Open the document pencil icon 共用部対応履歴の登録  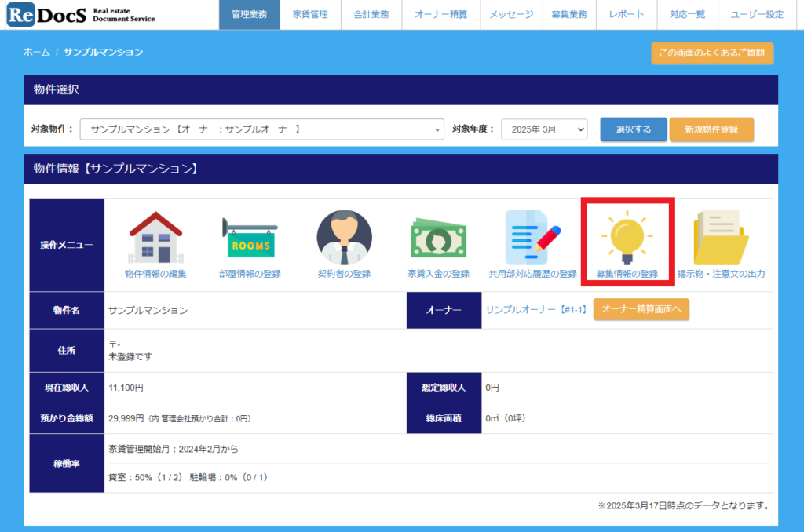click(x=532, y=237)
